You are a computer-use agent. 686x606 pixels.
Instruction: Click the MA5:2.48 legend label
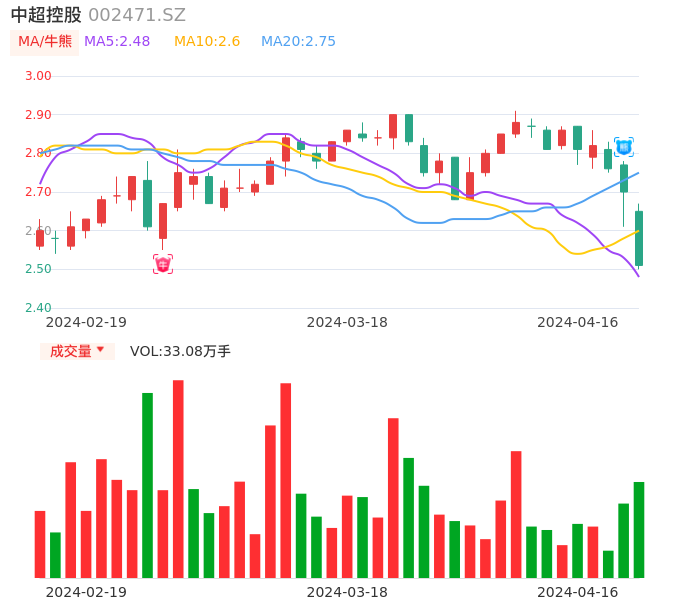[x=117, y=42]
